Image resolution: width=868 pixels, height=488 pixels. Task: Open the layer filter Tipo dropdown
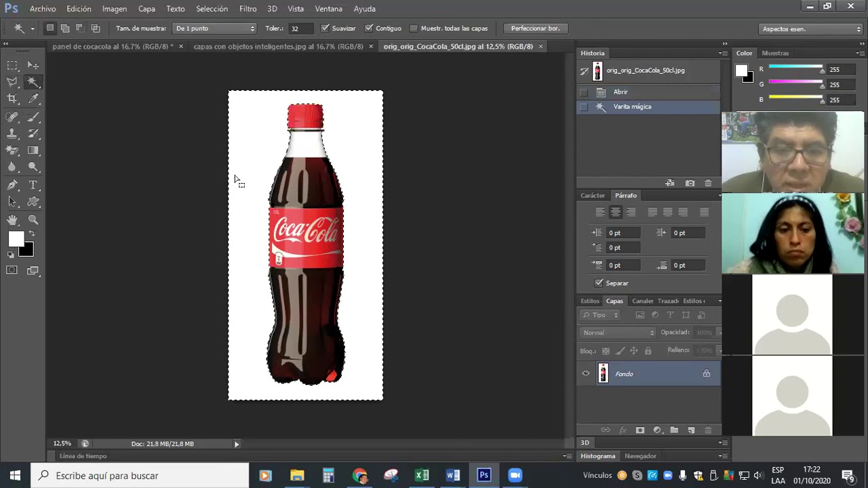click(600, 315)
